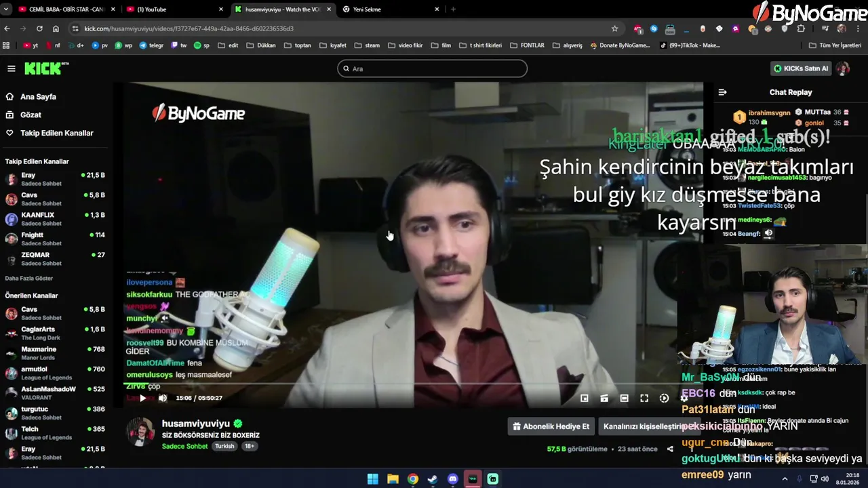Open a new browser tab with plus
Screen dimensions: 868x488
(453, 9)
